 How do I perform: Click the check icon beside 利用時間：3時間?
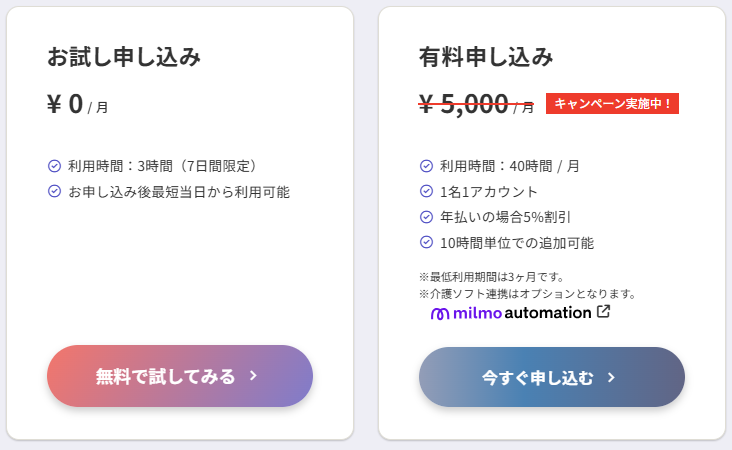(54, 166)
